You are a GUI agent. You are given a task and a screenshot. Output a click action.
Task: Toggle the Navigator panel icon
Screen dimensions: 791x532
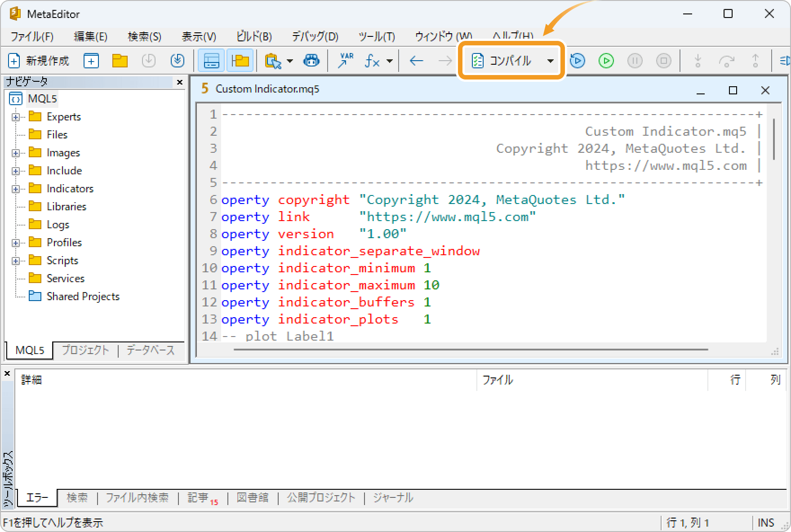(x=240, y=61)
